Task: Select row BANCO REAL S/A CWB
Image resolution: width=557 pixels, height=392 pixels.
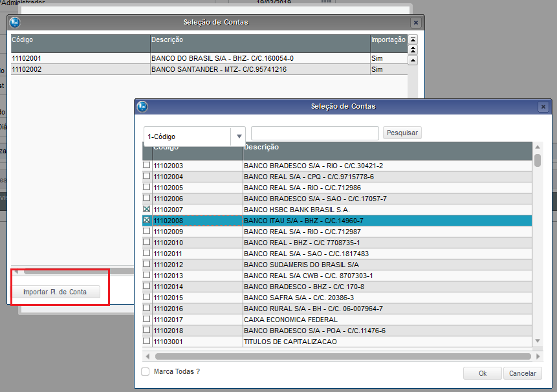Action: [337, 276]
